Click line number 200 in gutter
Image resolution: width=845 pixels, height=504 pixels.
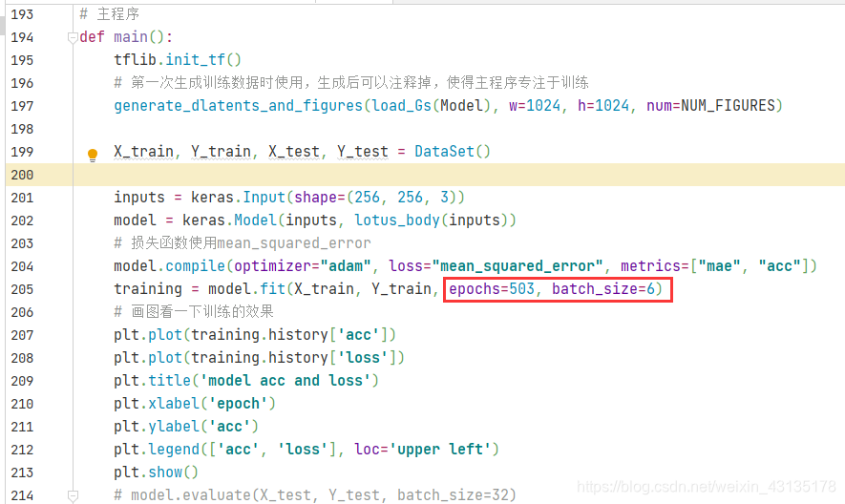pyautogui.click(x=22, y=175)
